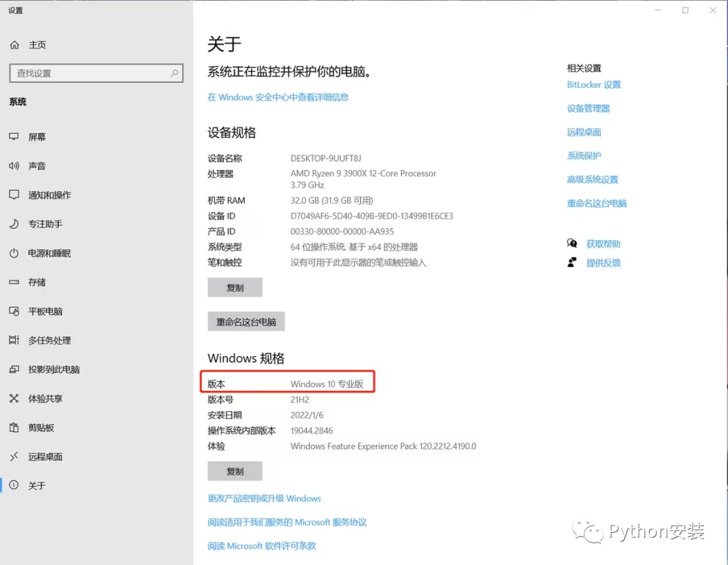Click the 查找设置 search field
Image resolution: width=728 pixels, height=565 pixels.
click(96, 73)
